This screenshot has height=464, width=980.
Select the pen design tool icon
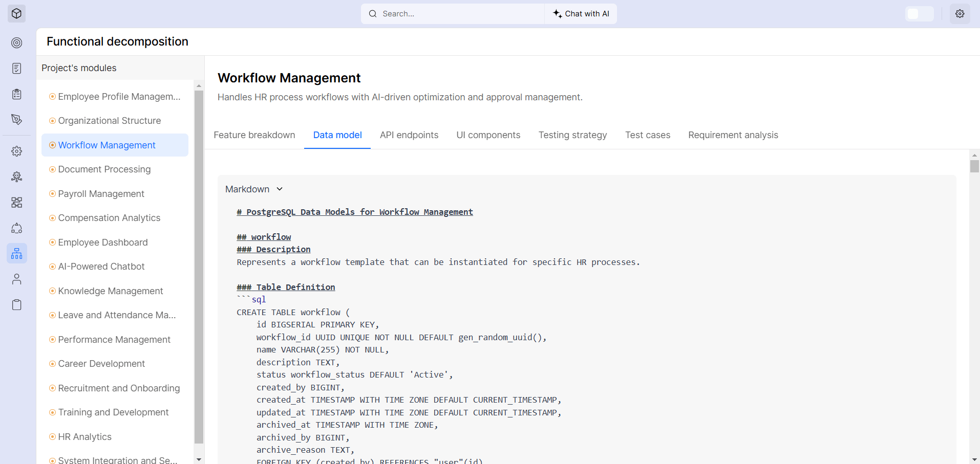tap(16, 120)
